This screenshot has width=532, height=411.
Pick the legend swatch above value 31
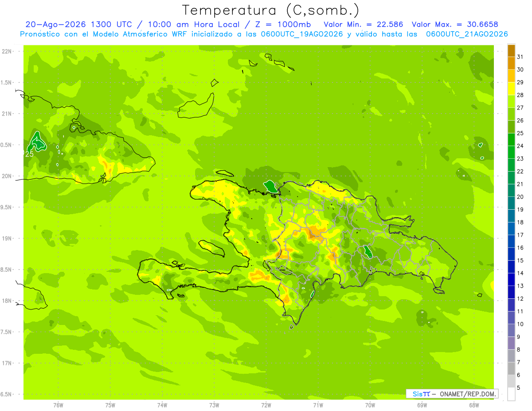(x=511, y=50)
